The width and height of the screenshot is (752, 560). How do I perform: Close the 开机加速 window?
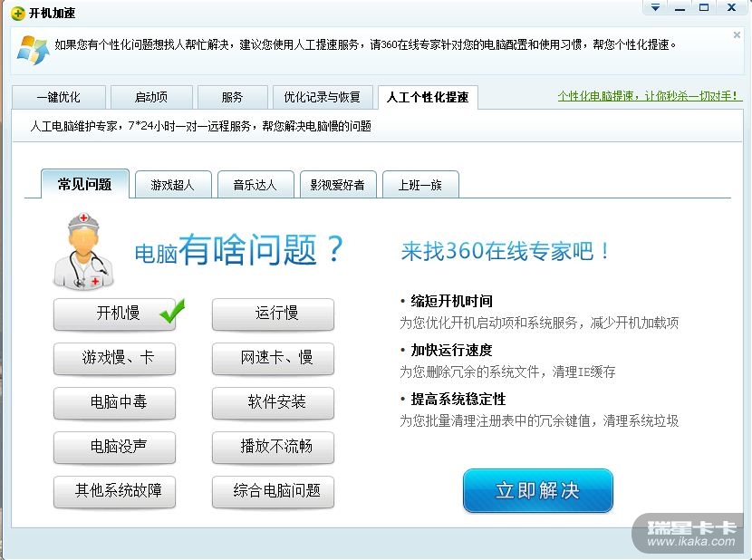[x=731, y=7]
